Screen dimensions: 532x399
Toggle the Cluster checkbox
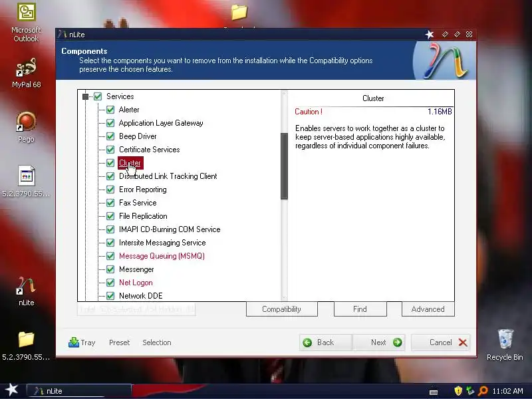point(110,163)
